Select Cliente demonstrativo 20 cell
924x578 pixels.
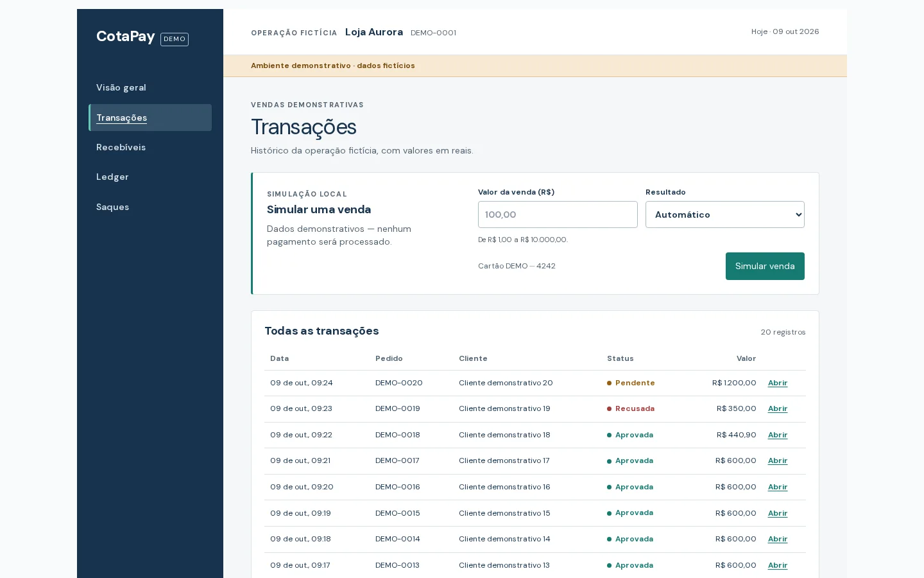506,383
